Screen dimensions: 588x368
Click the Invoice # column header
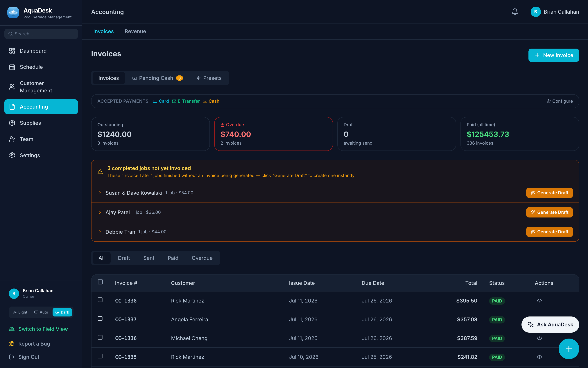click(x=126, y=283)
